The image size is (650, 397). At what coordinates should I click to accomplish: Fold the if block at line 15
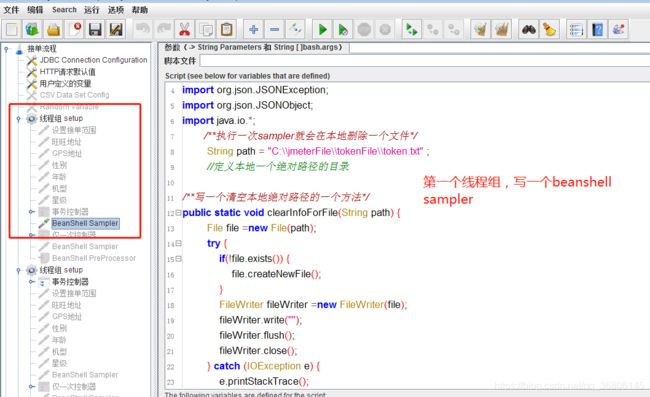click(178, 259)
